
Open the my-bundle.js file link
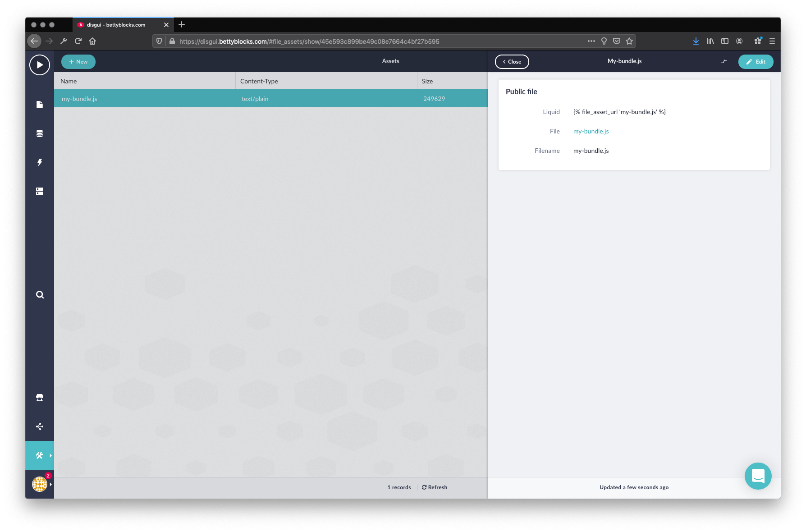(591, 131)
